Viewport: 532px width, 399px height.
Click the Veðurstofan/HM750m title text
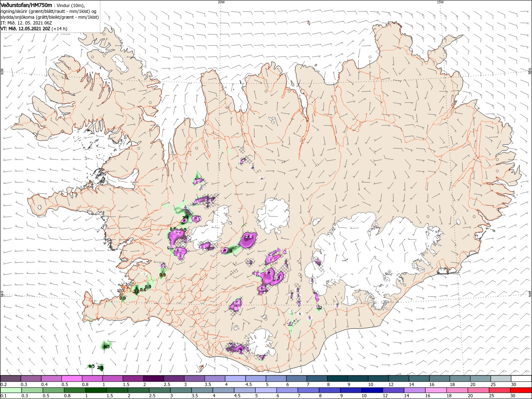tap(27, 5)
